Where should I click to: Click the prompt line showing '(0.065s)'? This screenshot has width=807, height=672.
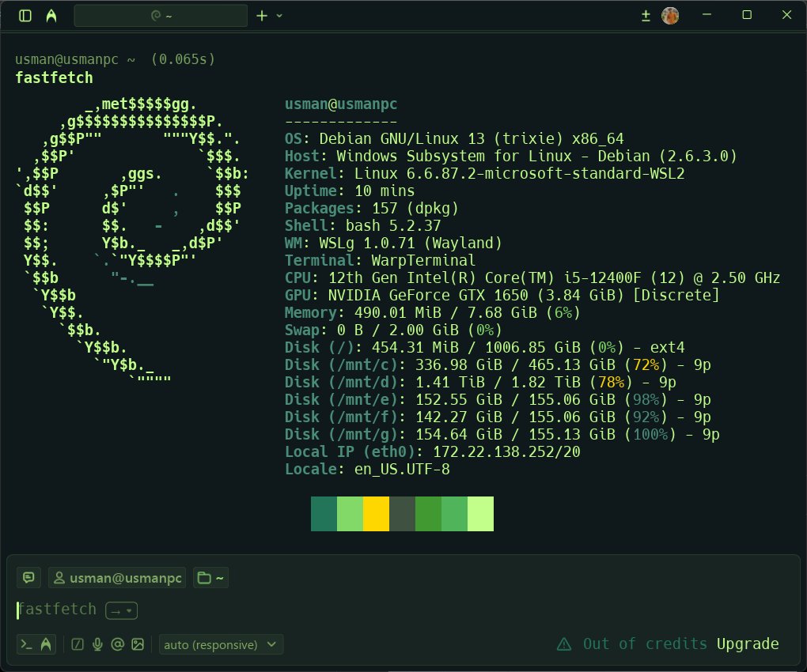(x=115, y=59)
